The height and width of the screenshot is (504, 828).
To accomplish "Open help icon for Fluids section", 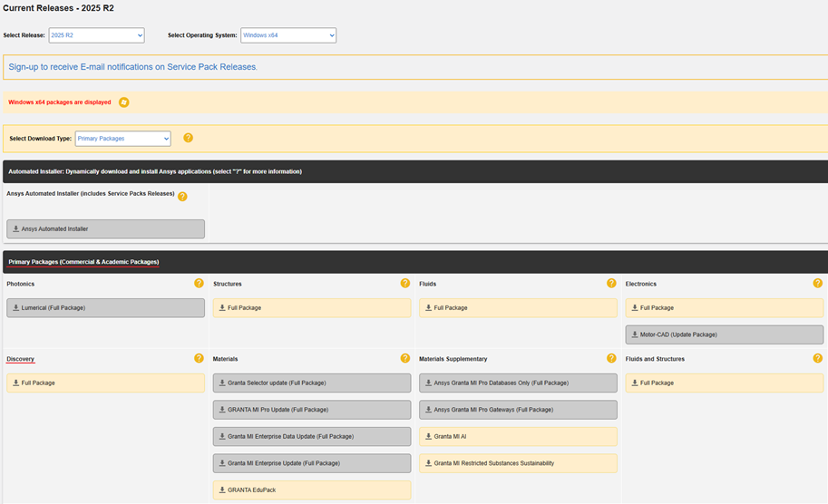I will [611, 284].
